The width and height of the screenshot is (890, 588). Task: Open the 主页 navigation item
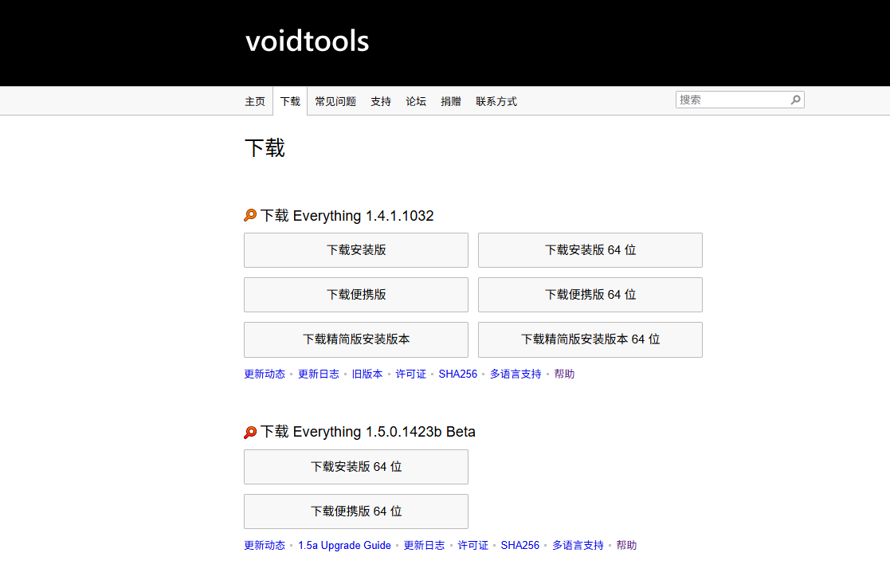pyautogui.click(x=255, y=102)
